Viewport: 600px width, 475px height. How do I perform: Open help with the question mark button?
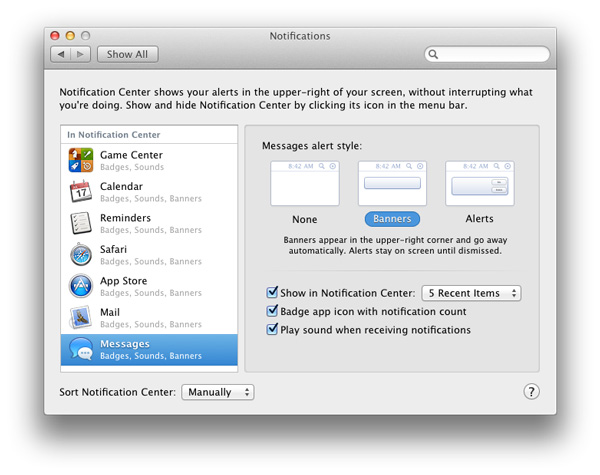click(531, 392)
